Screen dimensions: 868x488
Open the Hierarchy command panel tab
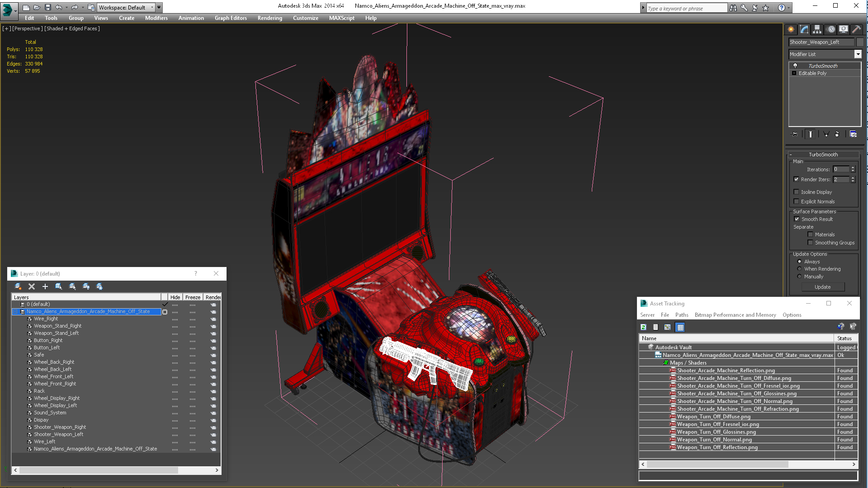817,29
